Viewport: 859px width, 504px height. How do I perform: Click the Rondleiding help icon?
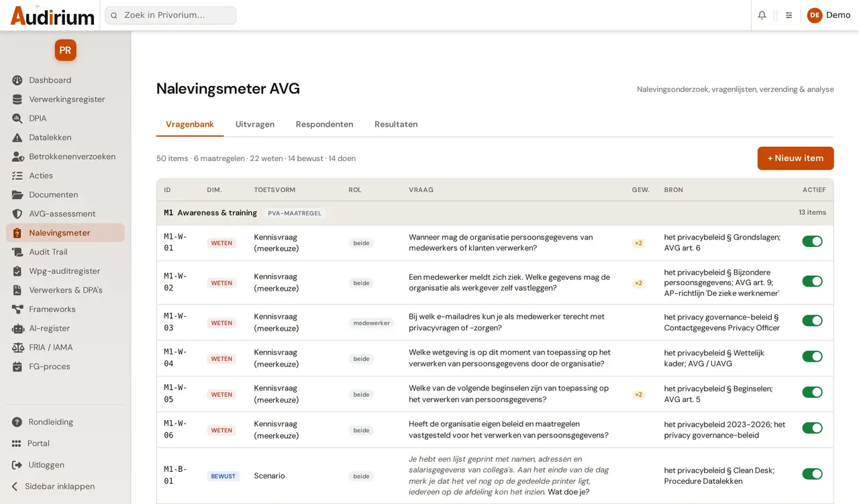(17, 422)
